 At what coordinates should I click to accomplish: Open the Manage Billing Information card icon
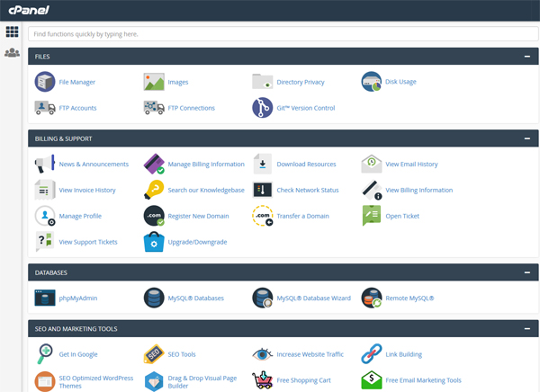tap(154, 164)
